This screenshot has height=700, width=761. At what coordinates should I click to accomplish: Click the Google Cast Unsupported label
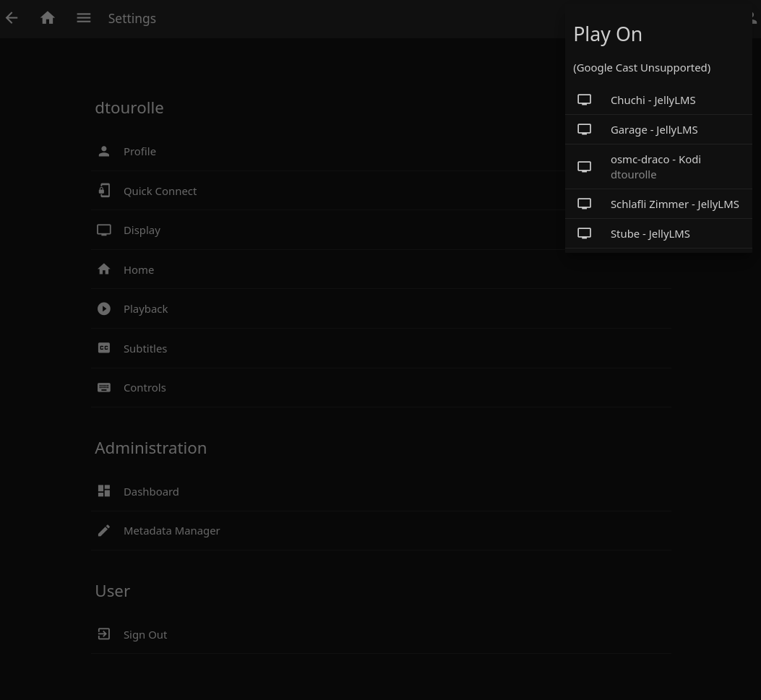(641, 67)
